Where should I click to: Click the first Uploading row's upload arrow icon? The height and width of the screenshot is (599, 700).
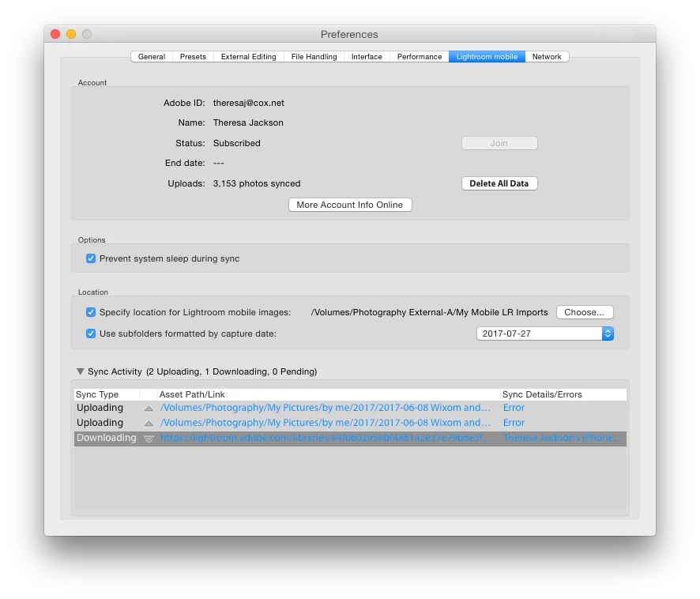(x=149, y=409)
